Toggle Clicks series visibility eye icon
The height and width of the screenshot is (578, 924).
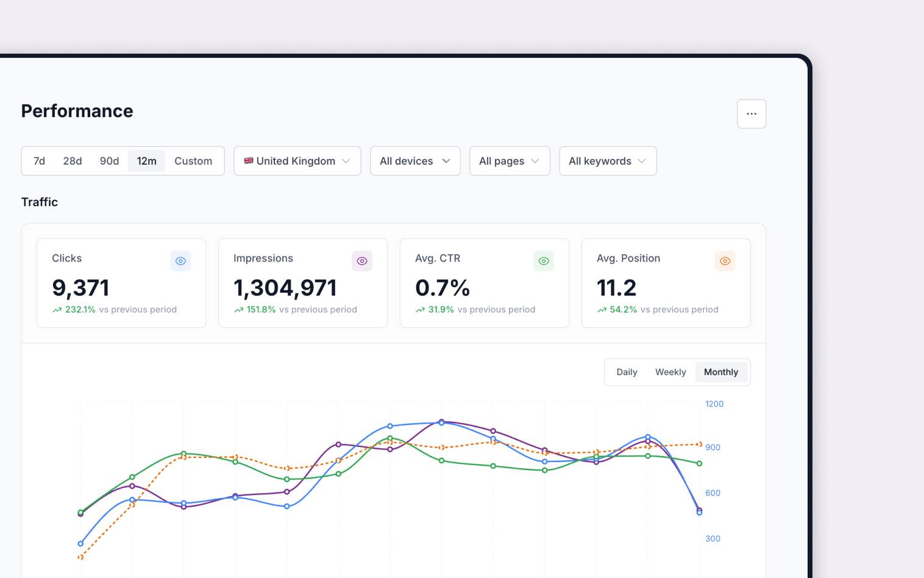coord(180,261)
